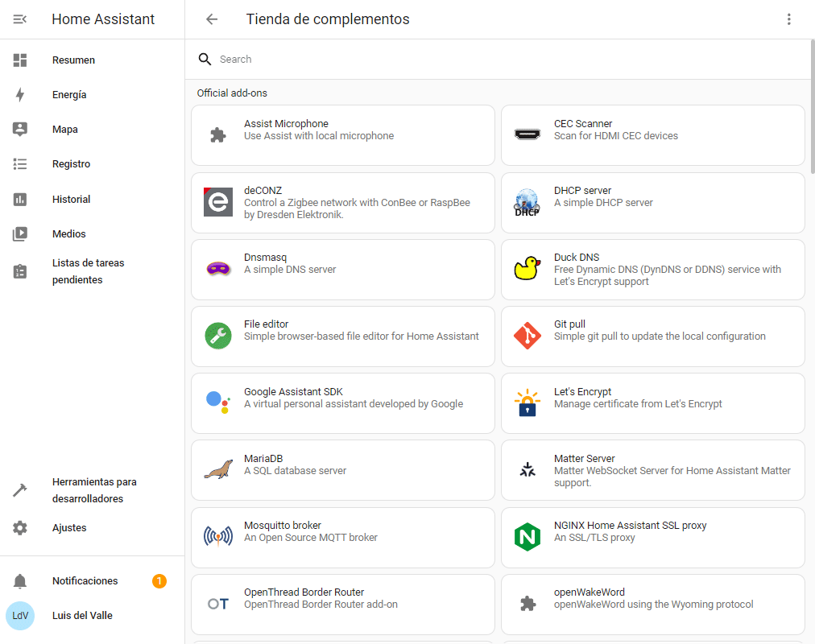
Task: Select the deCONZ add-on title
Action: pyautogui.click(x=263, y=191)
